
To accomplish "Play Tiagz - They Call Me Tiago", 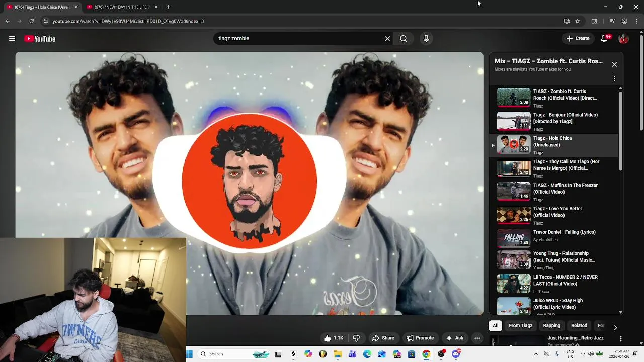I will (x=553, y=168).
